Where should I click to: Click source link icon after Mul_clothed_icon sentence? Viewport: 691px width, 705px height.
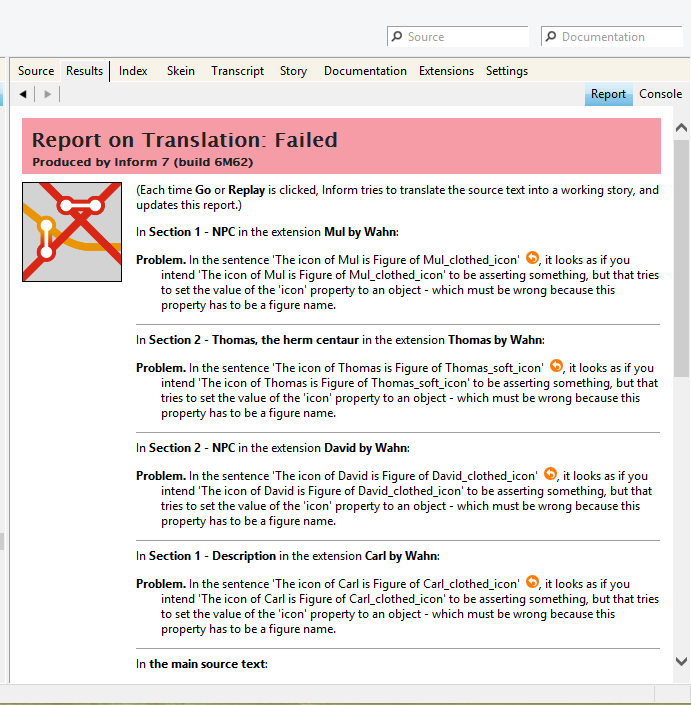click(532, 258)
